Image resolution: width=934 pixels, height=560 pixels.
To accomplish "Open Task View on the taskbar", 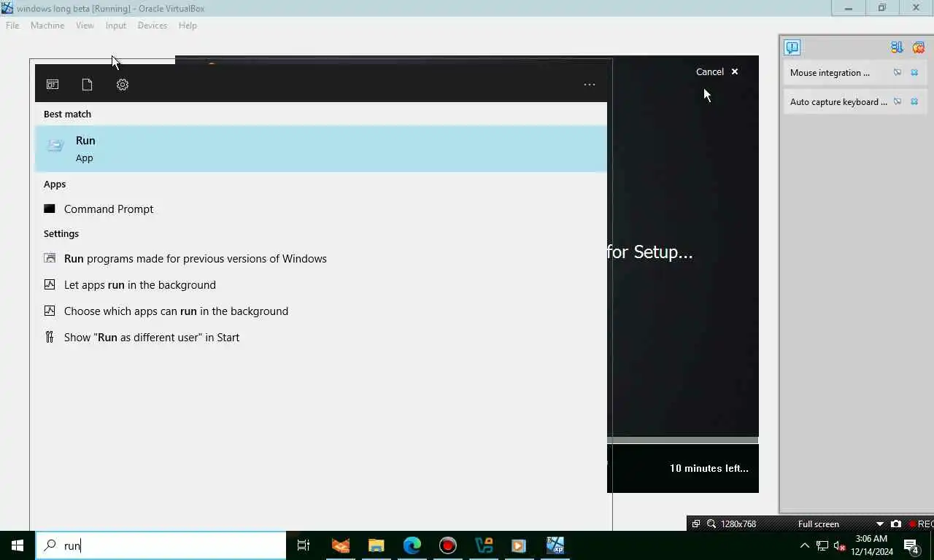I will [304, 545].
